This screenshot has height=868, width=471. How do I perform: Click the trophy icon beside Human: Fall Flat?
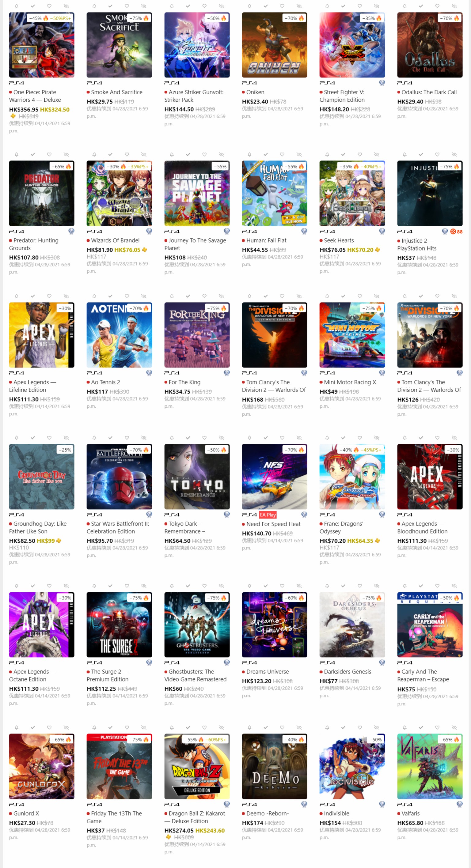click(304, 231)
